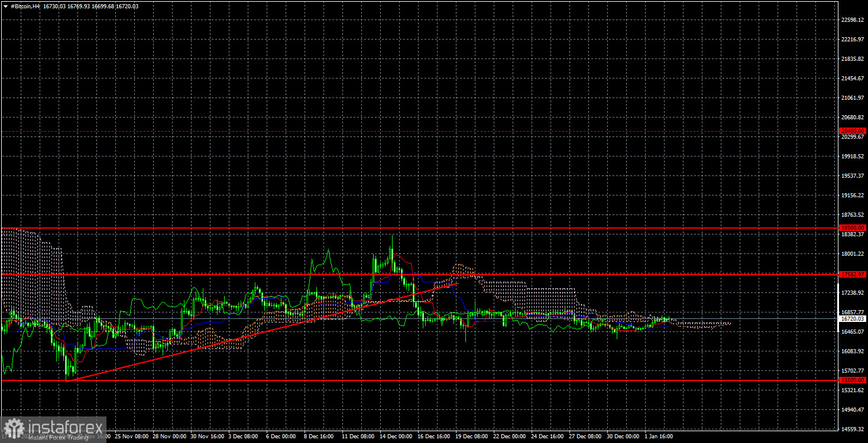Click the 22 Dec 00:00 time label
The height and width of the screenshot is (443, 868).
(509, 437)
